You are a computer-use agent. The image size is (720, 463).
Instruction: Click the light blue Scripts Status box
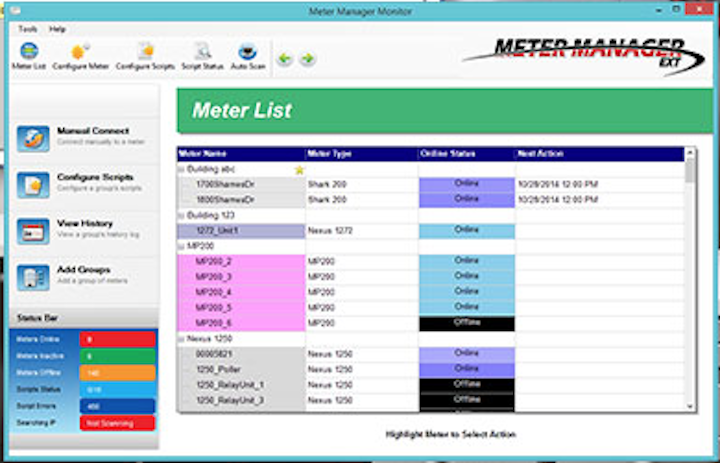point(118,390)
